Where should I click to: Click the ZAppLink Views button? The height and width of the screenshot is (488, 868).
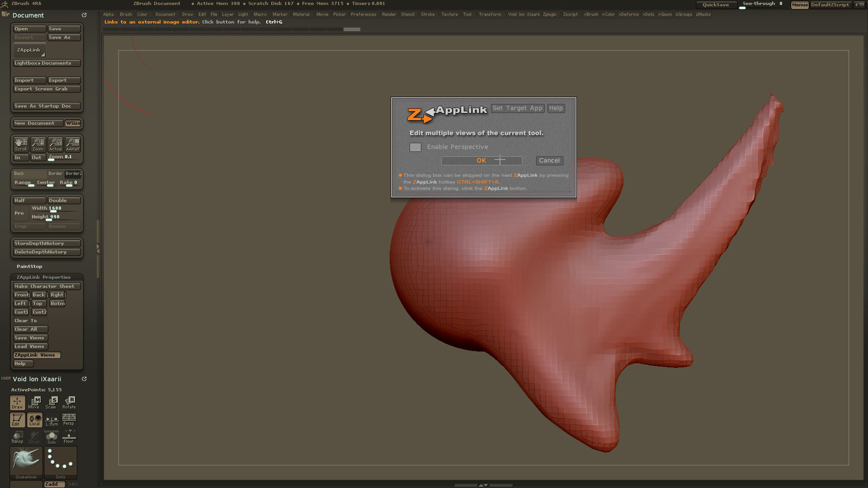[x=37, y=355]
